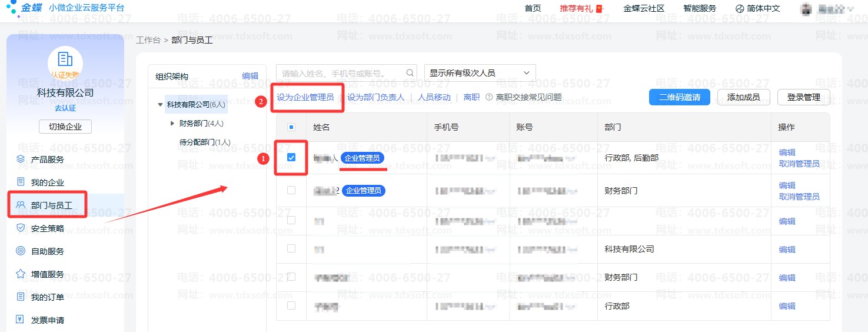
Task: Click the name/phone/account search input field
Action: (340, 73)
